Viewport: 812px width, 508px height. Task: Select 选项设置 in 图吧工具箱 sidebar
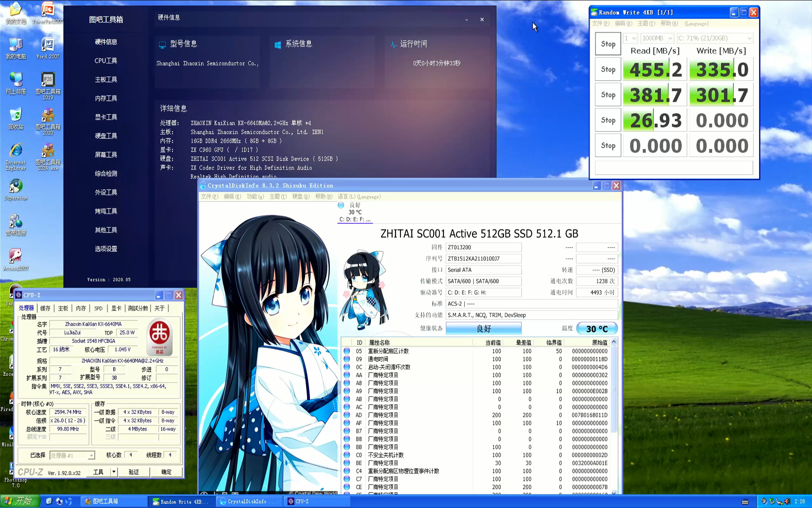(106, 249)
